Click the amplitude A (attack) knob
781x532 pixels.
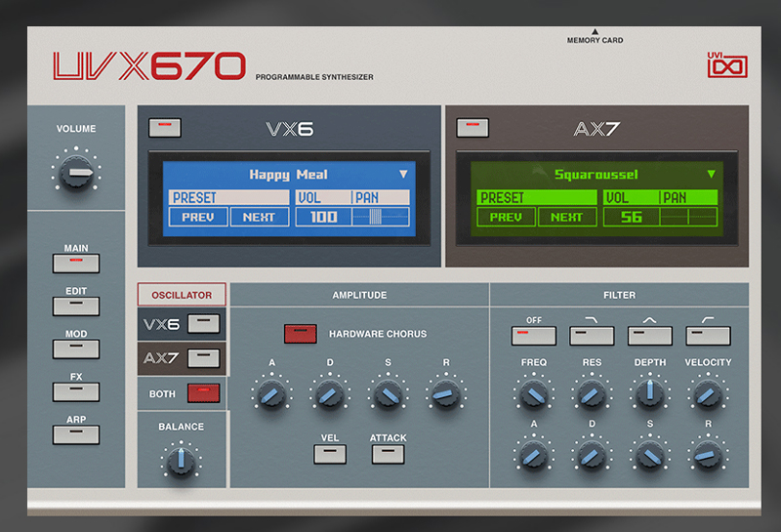tap(271, 395)
